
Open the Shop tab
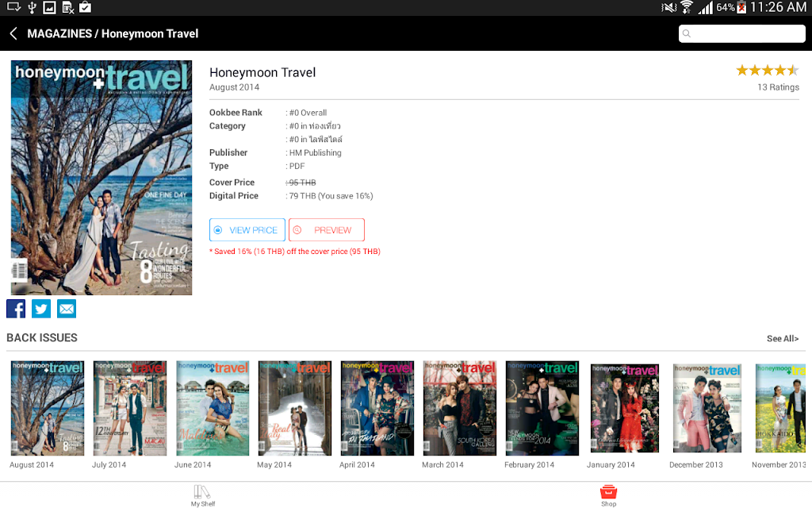[608, 495]
